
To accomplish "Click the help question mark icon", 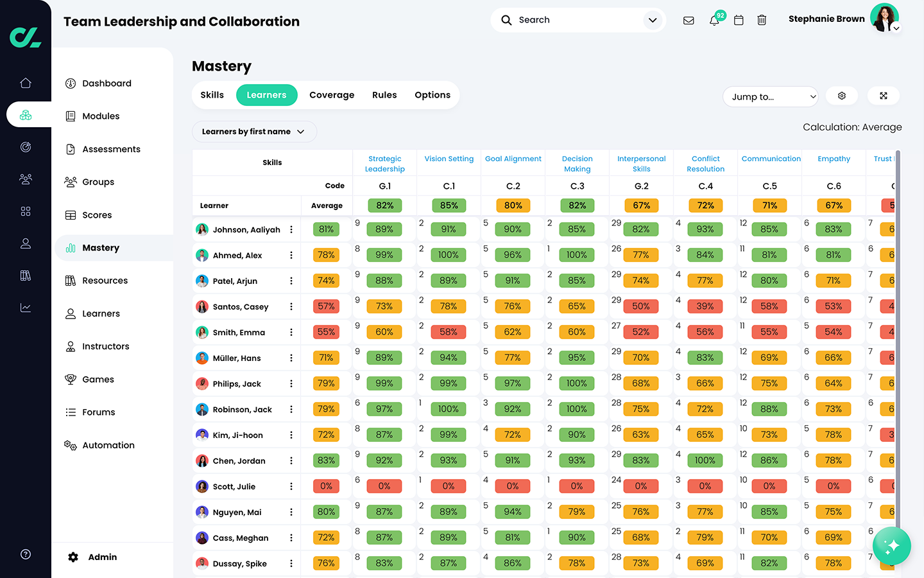I will 26,554.
